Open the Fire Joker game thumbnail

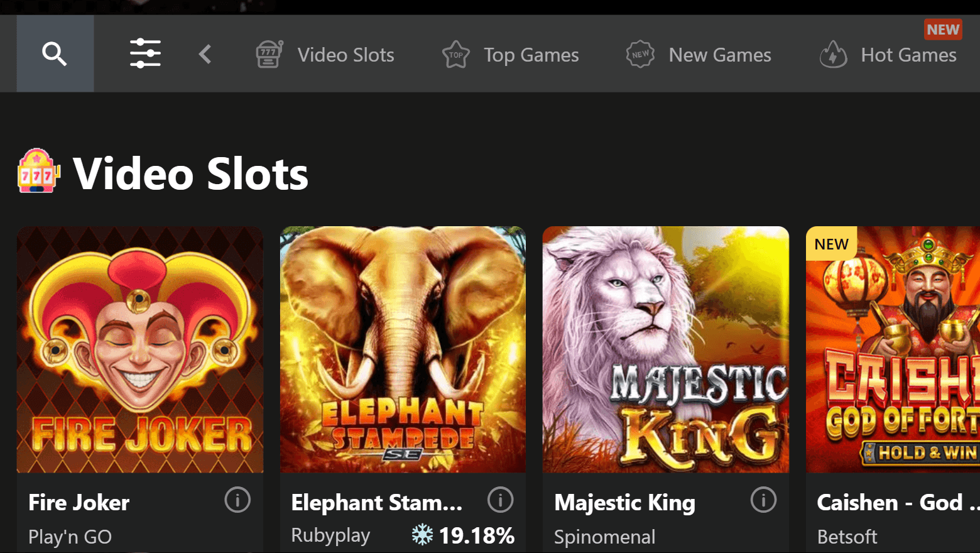click(x=140, y=349)
